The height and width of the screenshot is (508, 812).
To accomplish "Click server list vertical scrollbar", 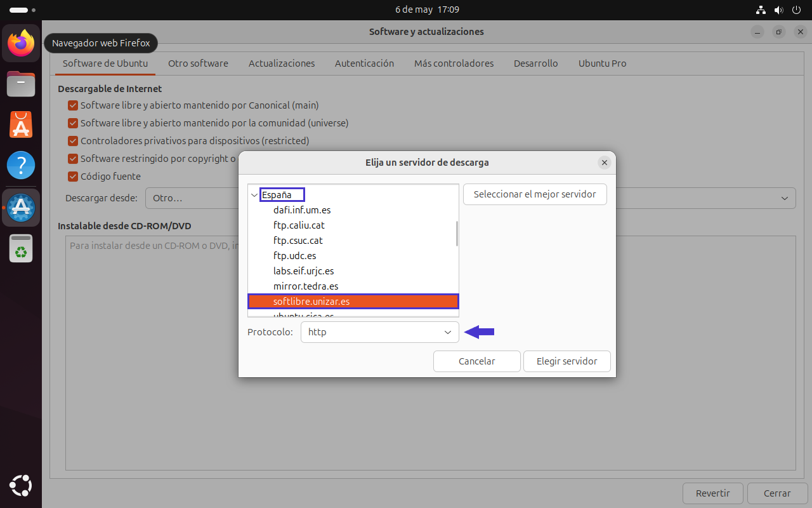I will pos(457,233).
